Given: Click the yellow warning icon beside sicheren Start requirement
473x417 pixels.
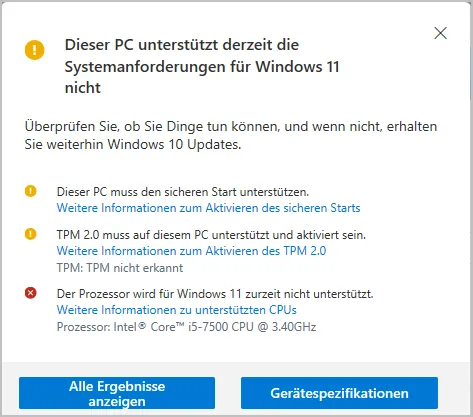Looking at the screenshot, I should (x=31, y=191).
